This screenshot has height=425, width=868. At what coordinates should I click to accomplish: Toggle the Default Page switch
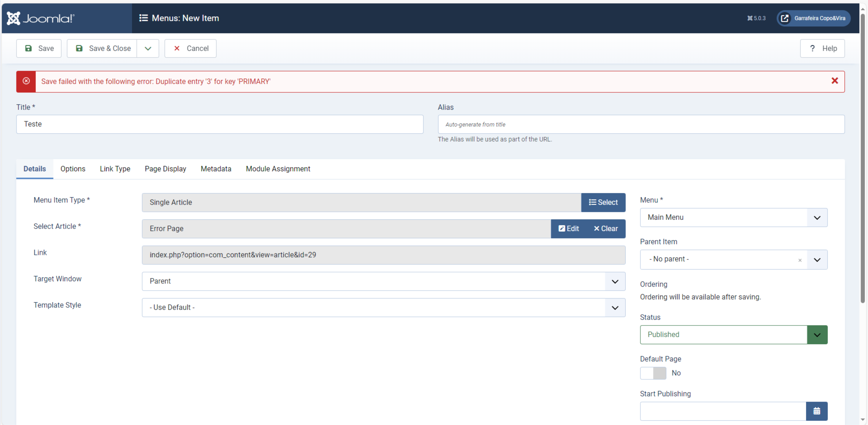653,373
